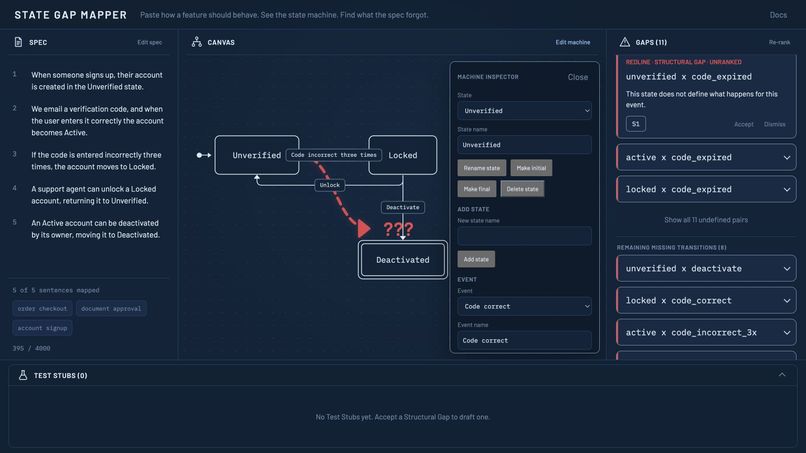Viewport: 806px width, 453px height.
Task: Click the Rename state button
Action: [482, 168]
